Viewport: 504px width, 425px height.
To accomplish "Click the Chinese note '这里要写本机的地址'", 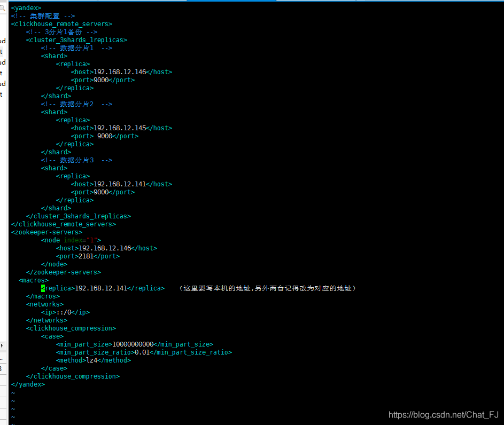I will pos(216,288).
